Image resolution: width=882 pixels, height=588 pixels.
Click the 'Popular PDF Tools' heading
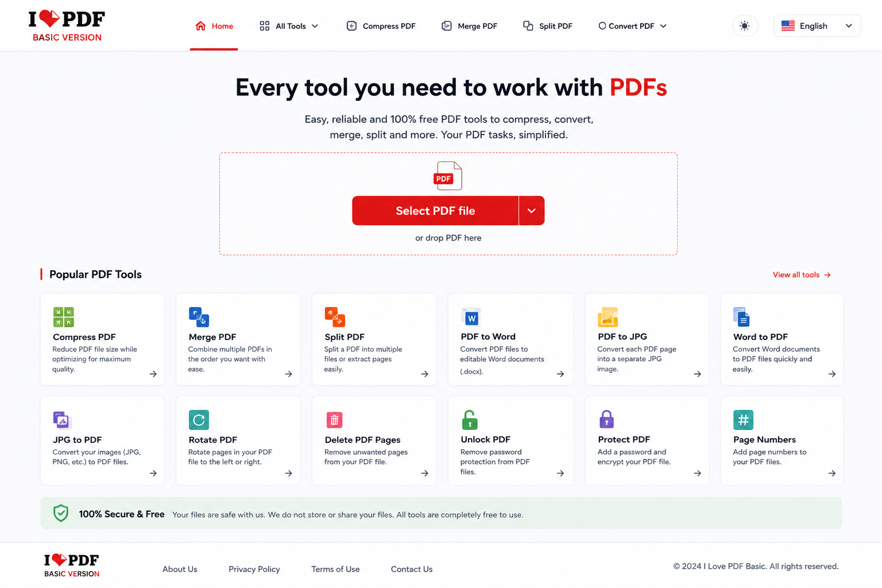[x=95, y=274]
